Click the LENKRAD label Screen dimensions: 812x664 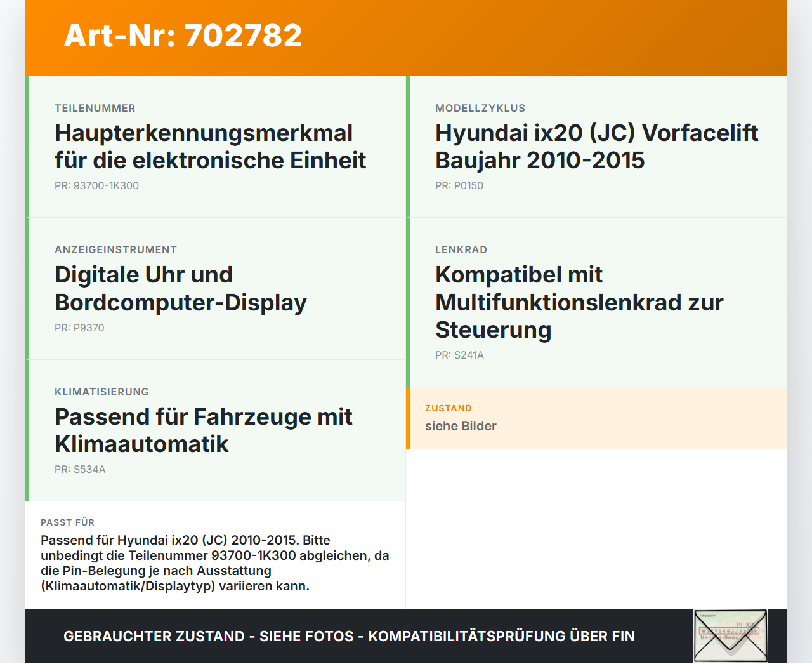tap(461, 249)
